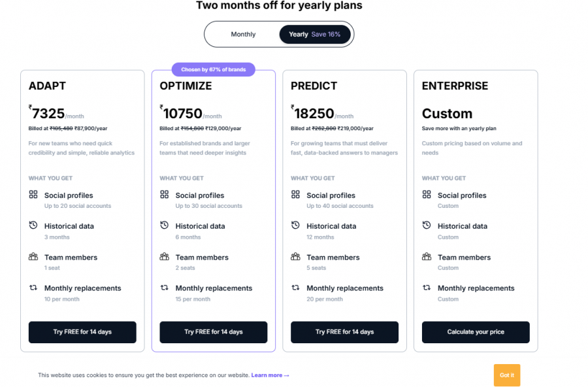
Task: Open the Learn more cookie policy link
Action: coord(270,375)
